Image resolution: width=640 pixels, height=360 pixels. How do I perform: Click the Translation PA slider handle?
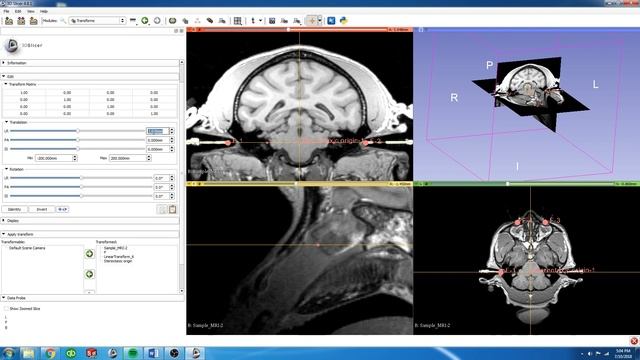coord(78,140)
